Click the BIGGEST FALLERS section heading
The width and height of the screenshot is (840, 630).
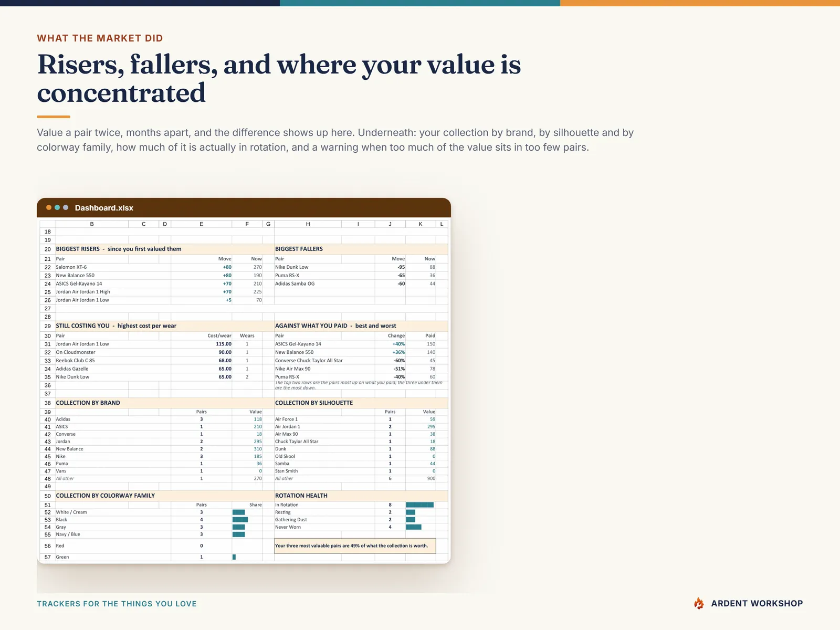[299, 249]
